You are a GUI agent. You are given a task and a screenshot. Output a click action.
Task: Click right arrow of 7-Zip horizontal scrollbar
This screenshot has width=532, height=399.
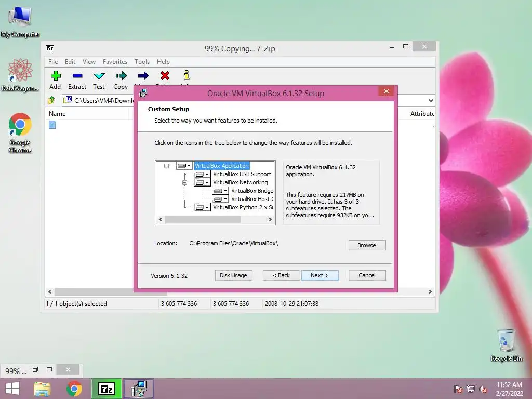click(430, 292)
